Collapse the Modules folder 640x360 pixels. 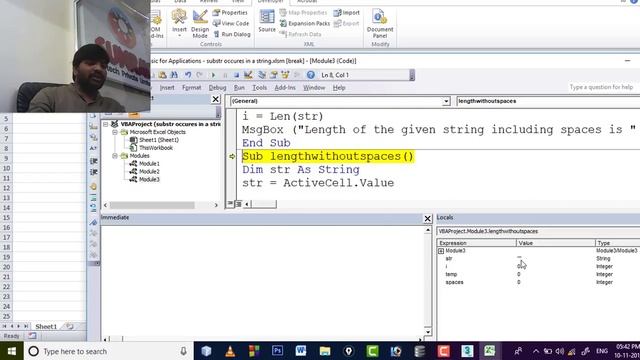tap(115, 156)
